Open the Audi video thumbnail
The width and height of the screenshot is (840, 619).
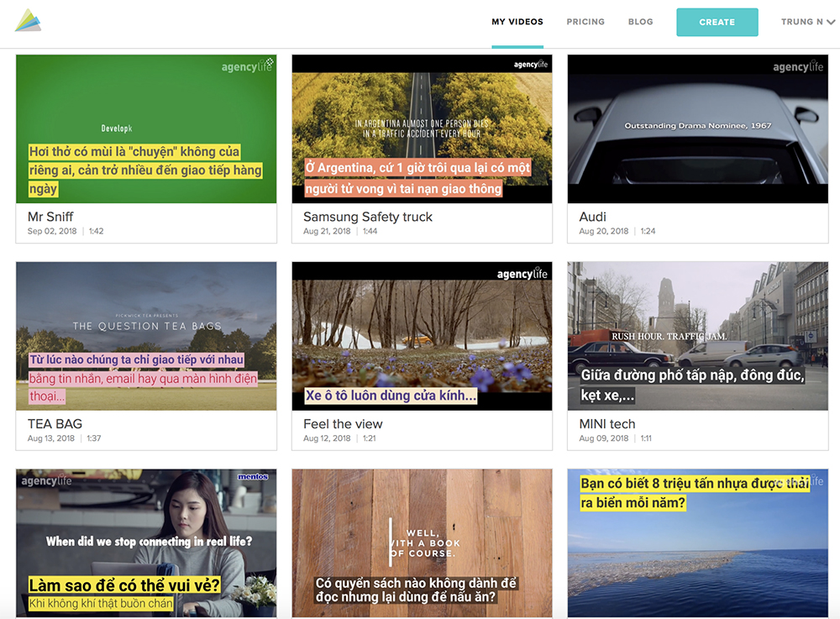click(x=697, y=129)
